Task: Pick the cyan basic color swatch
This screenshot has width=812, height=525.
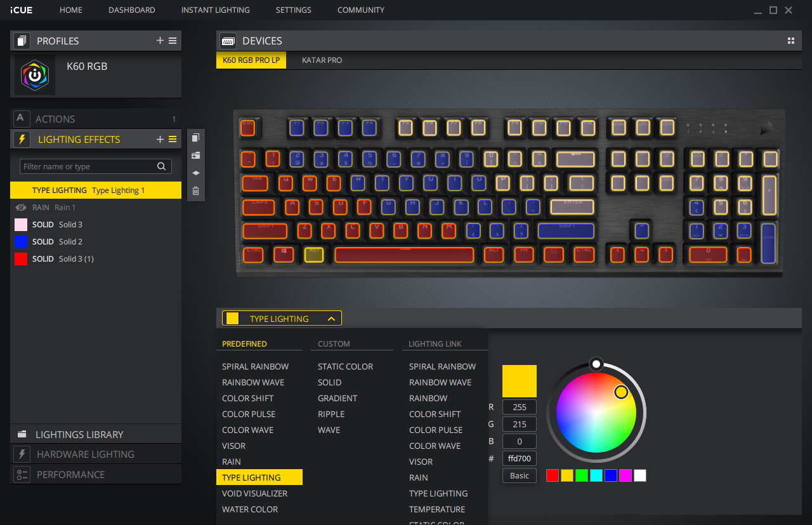Action: pyautogui.click(x=596, y=475)
